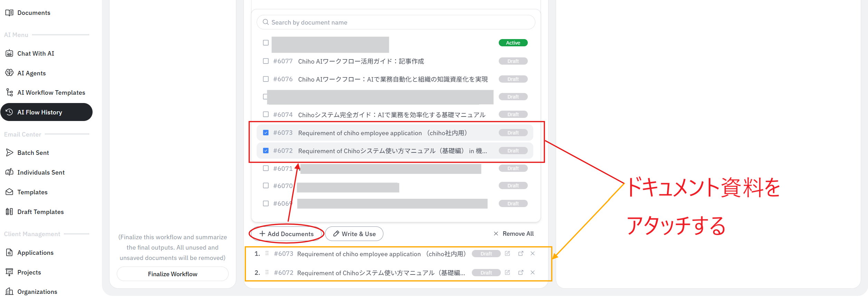Click Remove All to clear attached documents

[x=514, y=234]
